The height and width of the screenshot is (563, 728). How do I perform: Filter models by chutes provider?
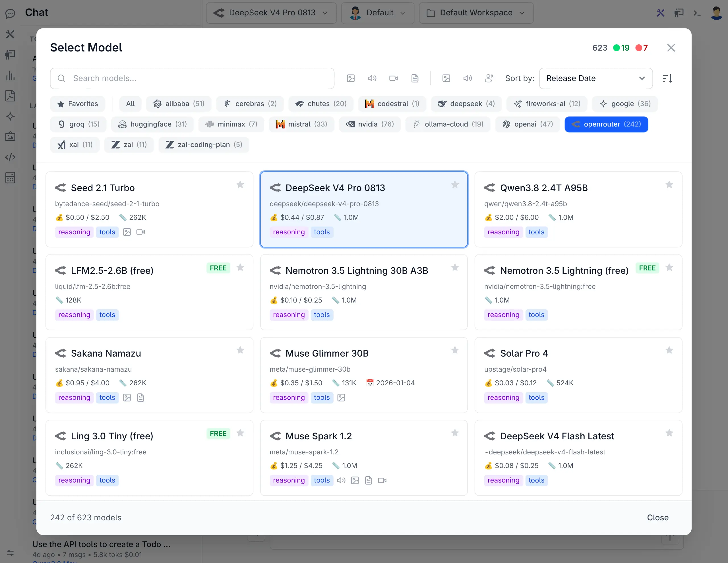coord(321,104)
